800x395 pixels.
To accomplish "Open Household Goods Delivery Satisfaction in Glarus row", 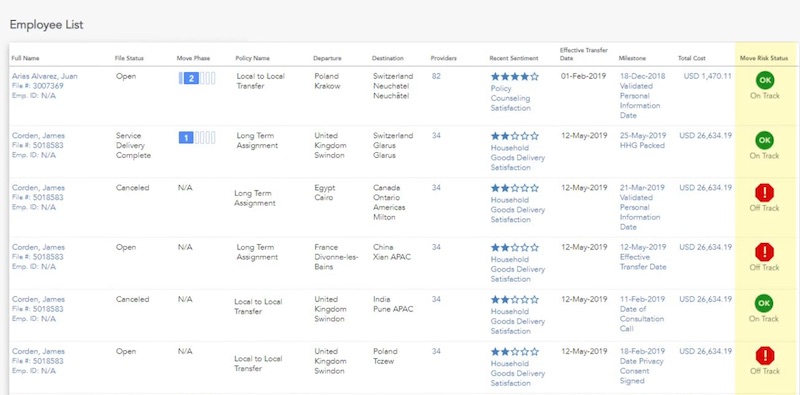I will point(518,158).
